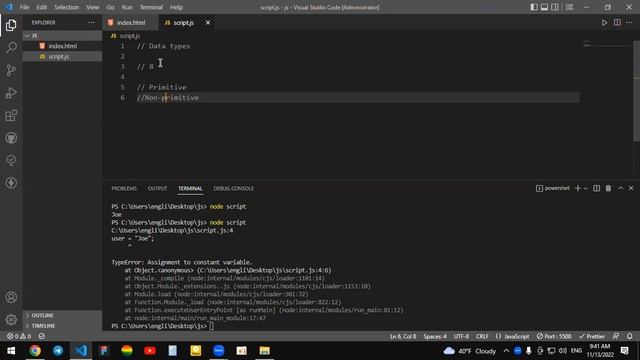Click Ln 6, Col 8 status entry
Screen dimensions: 640x360
tap(403, 336)
